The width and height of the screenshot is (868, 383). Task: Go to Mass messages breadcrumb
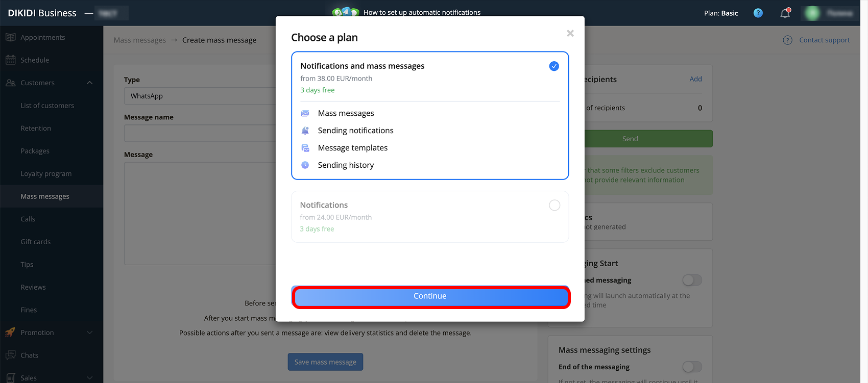pyautogui.click(x=140, y=40)
